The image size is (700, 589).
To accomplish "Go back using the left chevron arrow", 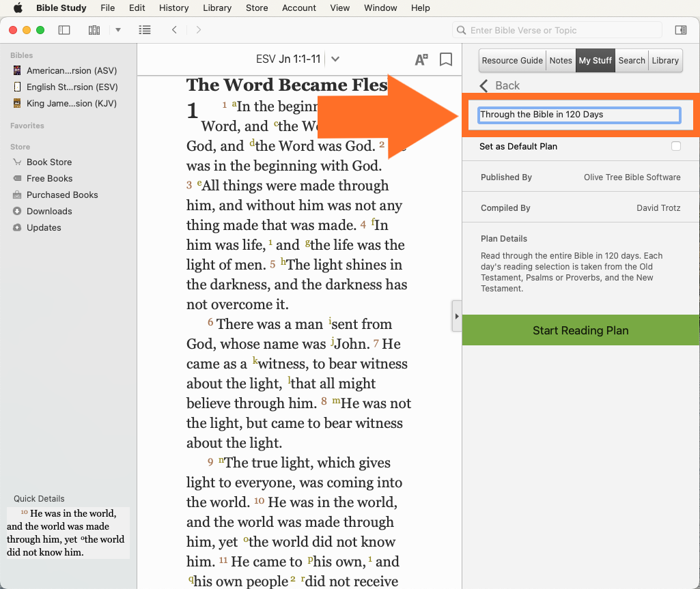I will click(x=175, y=30).
